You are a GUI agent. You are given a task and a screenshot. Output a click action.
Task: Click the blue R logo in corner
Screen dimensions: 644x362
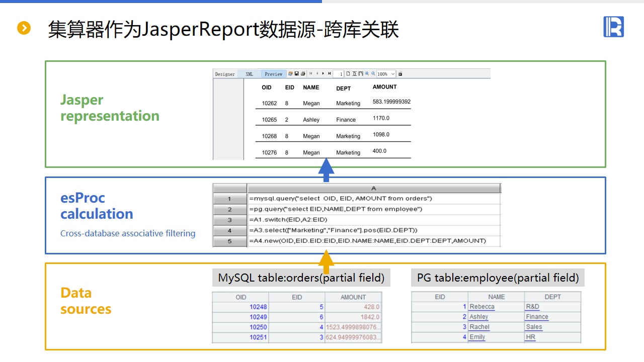[614, 27]
